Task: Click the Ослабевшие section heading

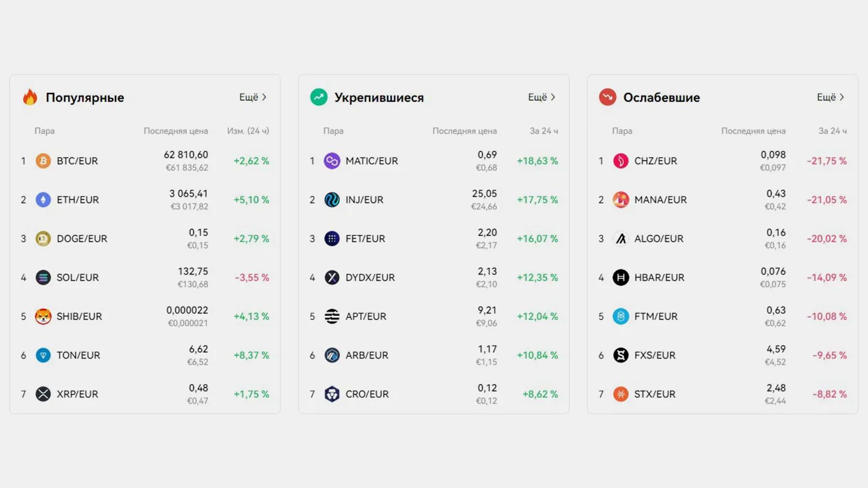Action: pyautogui.click(x=661, y=97)
